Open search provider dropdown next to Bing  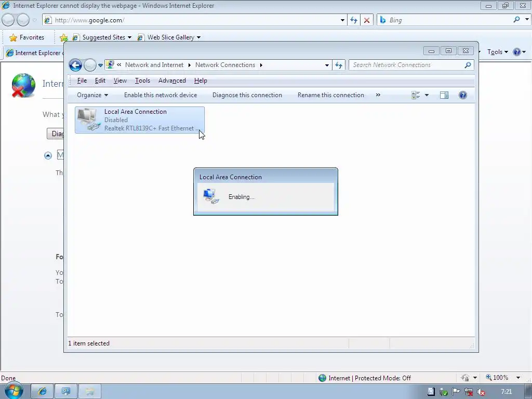pos(527,19)
